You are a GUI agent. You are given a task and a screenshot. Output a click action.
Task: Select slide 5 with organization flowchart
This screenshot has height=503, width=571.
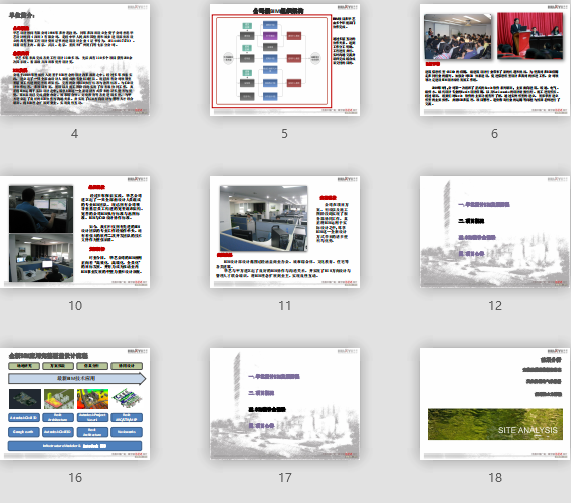click(285, 60)
